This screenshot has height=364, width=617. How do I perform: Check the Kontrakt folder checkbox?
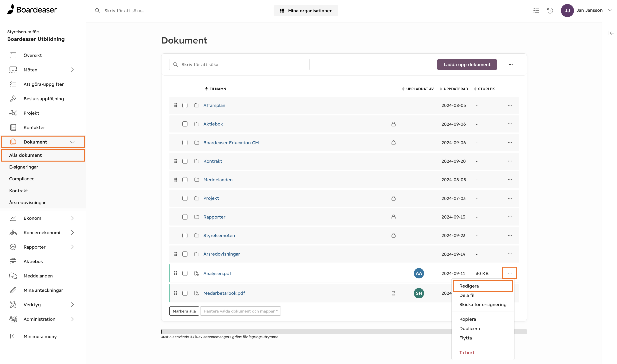(185, 161)
